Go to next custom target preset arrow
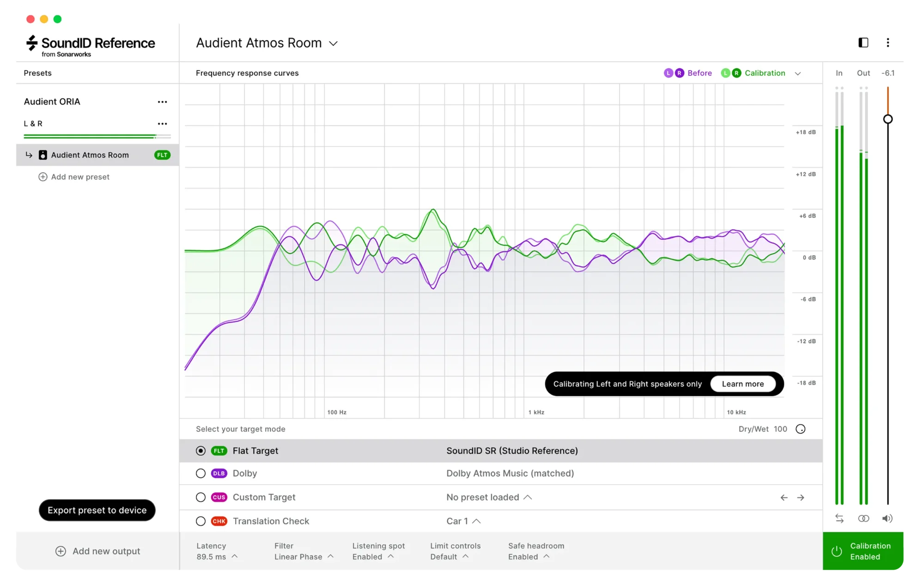Image resolution: width=924 pixels, height=572 pixels. [801, 498]
